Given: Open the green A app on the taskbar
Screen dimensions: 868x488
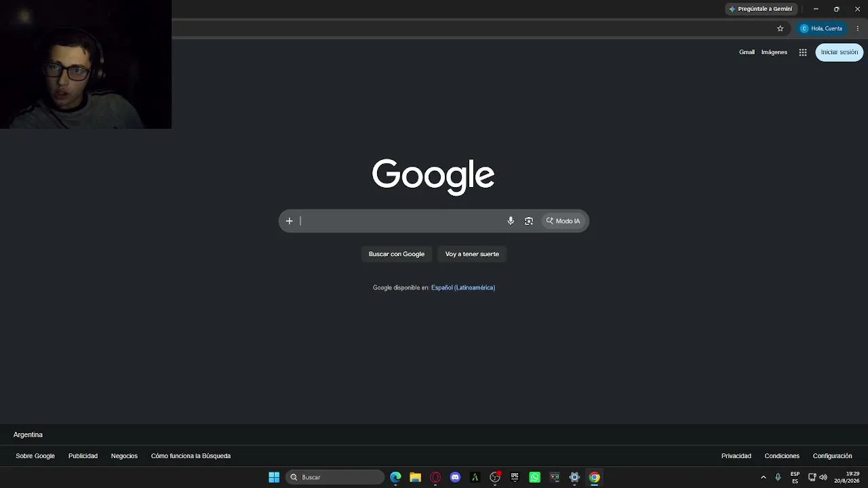Looking at the screenshot, I should coord(475,477).
